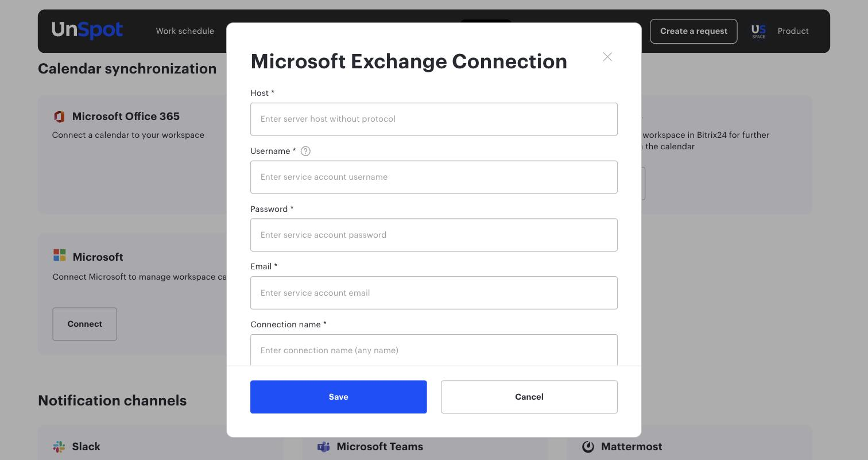Close the Microsoft Exchange Connection dialog
The image size is (868, 460).
coord(607,57)
